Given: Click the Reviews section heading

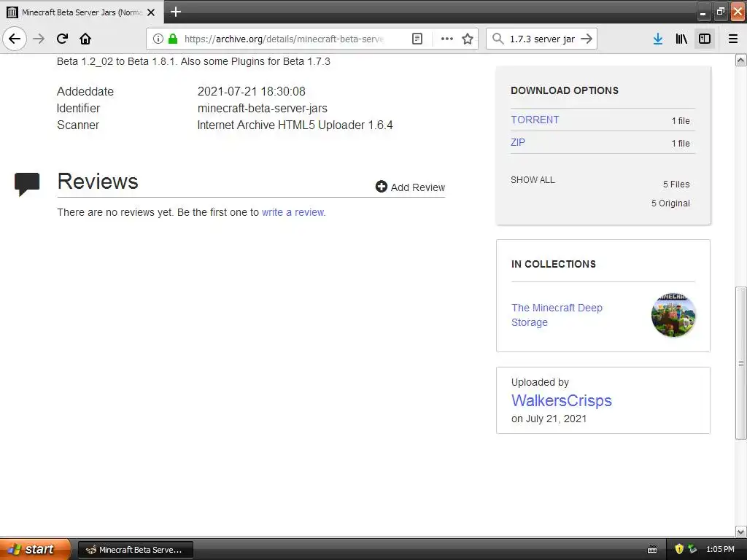Looking at the screenshot, I should [98, 182].
